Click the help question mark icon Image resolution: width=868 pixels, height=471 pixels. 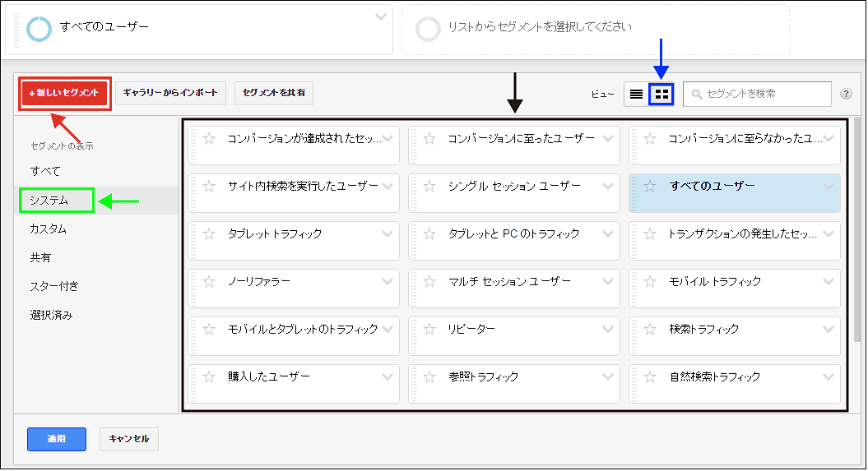pyautogui.click(x=846, y=94)
